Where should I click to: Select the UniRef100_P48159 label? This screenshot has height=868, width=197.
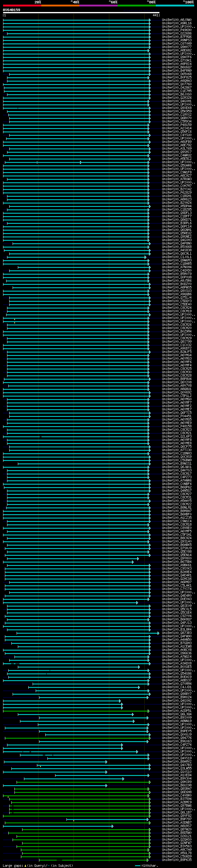point(177,125)
